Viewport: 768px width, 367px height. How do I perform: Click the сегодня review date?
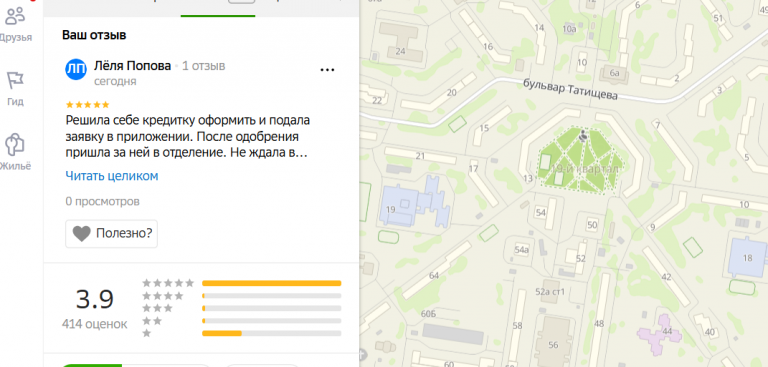click(x=115, y=81)
